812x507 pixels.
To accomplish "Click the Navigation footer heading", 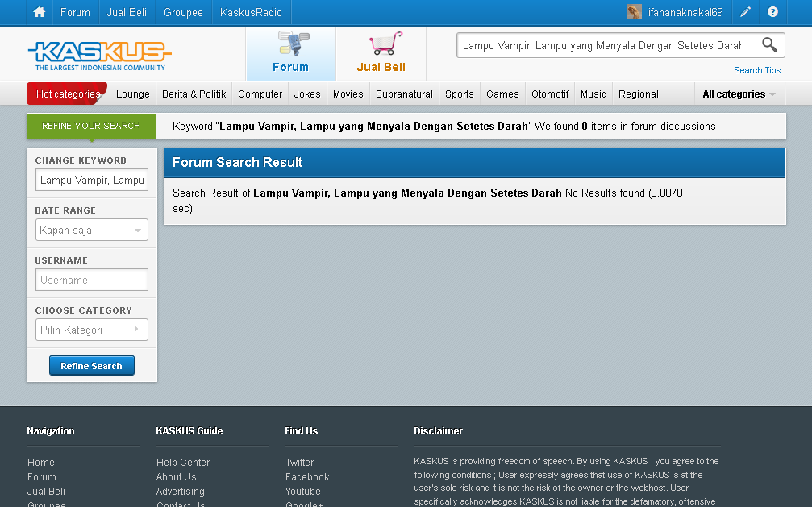I will click(51, 431).
